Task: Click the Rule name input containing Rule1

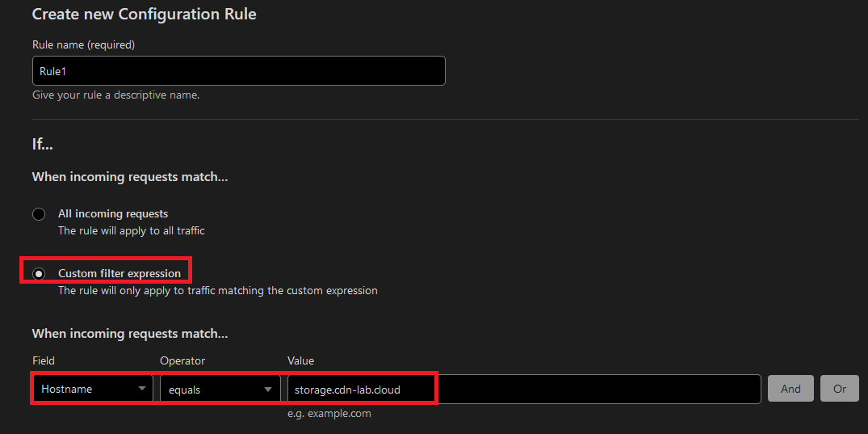Action: click(x=238, y=71)
